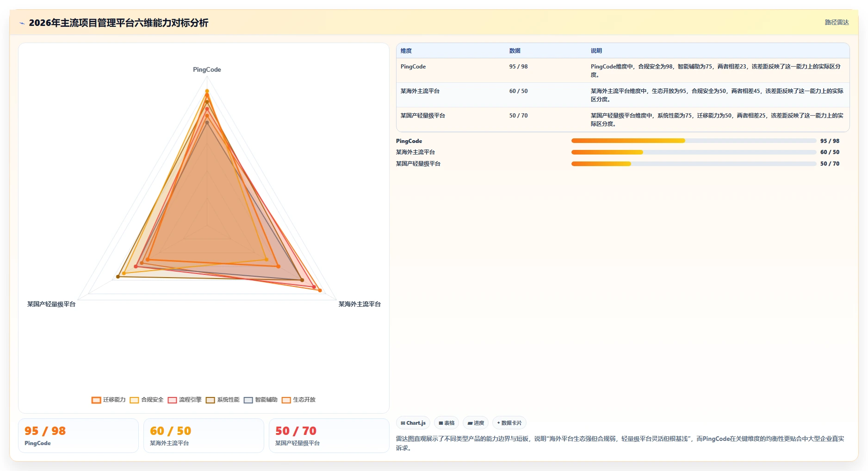The height and width of the screenshot is (471, 868).
Task: Click the 某国产轻量级平台 radar axis label
Action: pyautogui.click(x=51, y=304)
